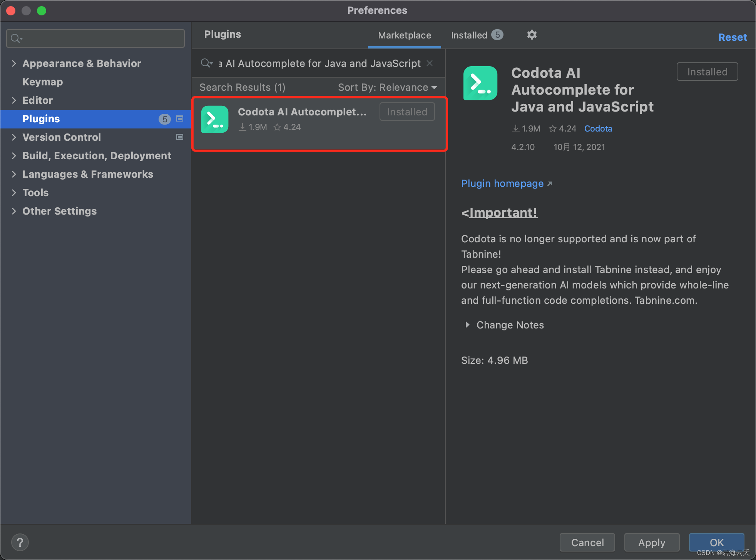Open the Sort By Relevance dropdown
Viewport: 756px width, 560px height.
387,88
